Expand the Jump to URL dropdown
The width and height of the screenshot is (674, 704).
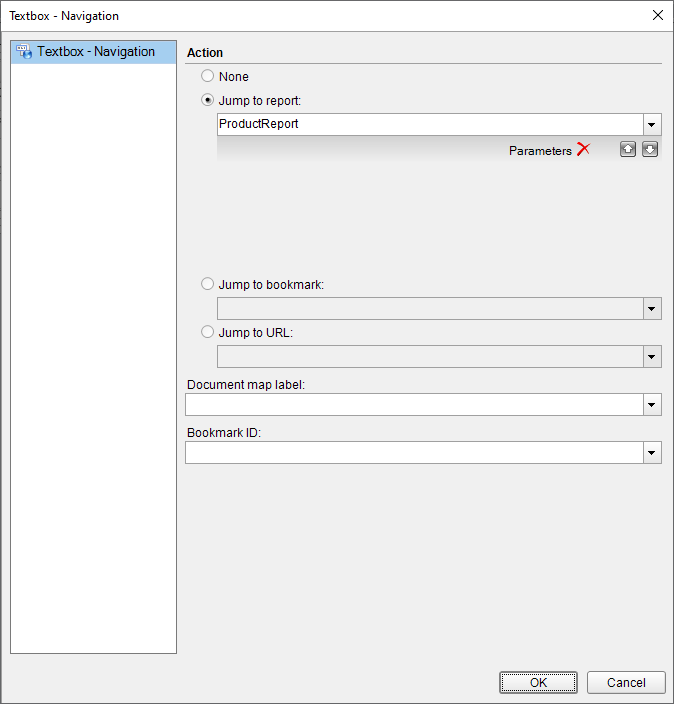click(652, 356)
